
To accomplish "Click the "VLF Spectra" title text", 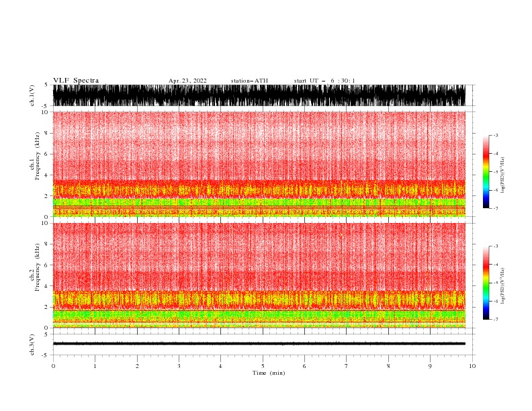I will point(76,81).
